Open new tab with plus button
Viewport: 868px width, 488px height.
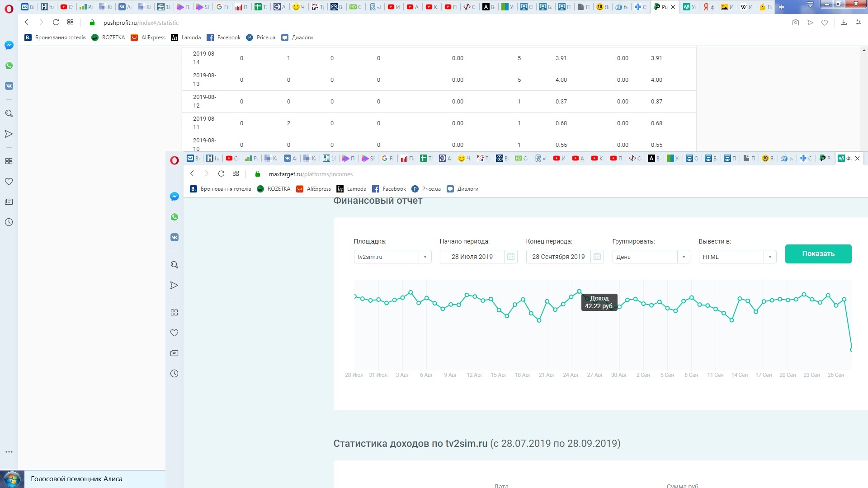pos(781,7)
